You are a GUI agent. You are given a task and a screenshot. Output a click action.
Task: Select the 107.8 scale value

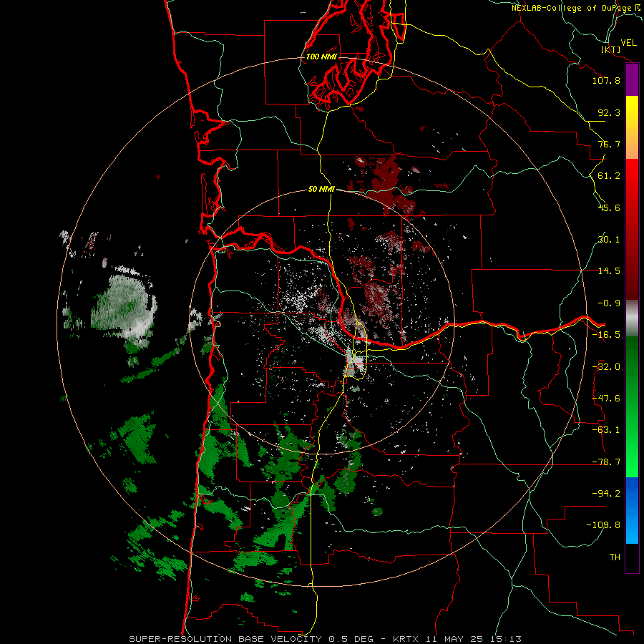pos(606,80)
